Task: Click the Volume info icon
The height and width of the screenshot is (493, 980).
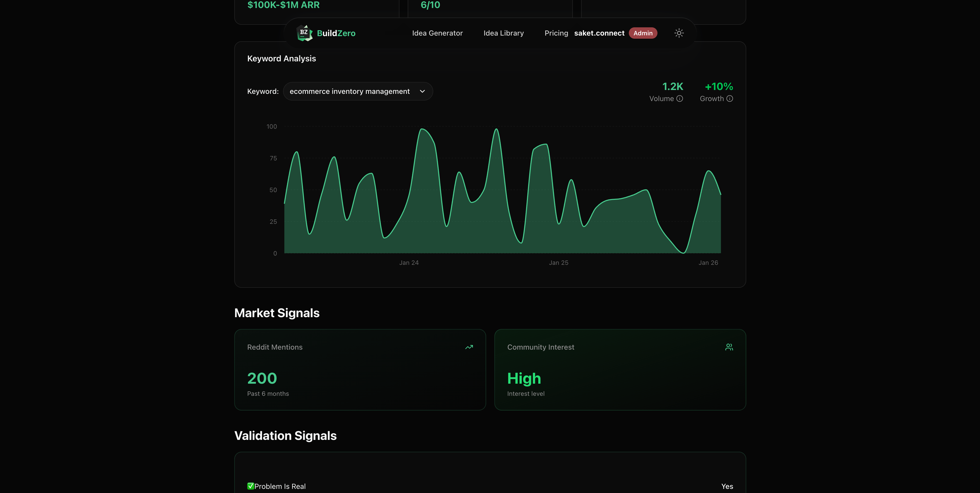Action: click(x=680, y=98)
